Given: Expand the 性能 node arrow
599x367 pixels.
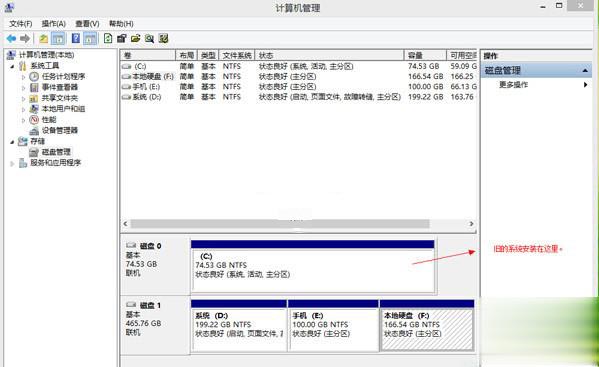Looking at the screenshot, I should (23, 120).
